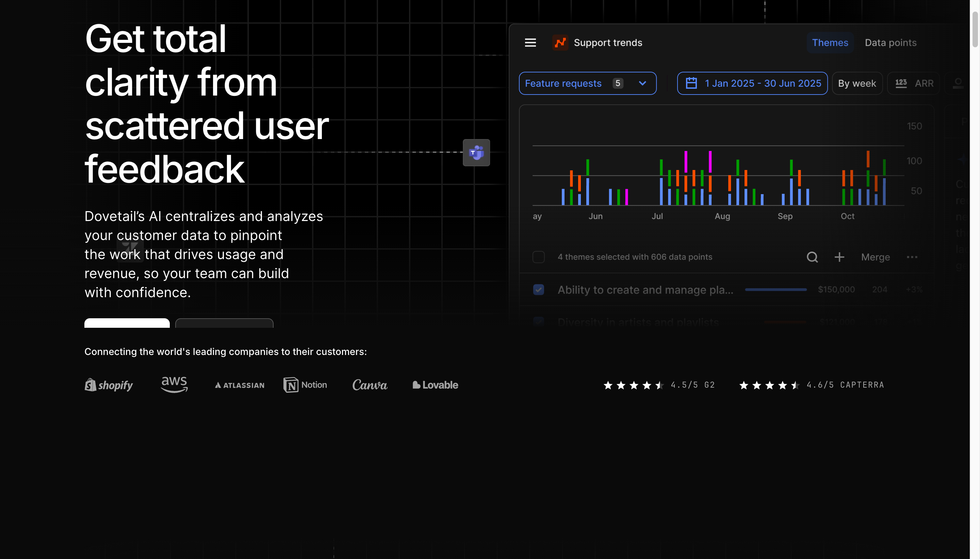Click the Lovable logo
980x559 pixels.
pos(435,385)
